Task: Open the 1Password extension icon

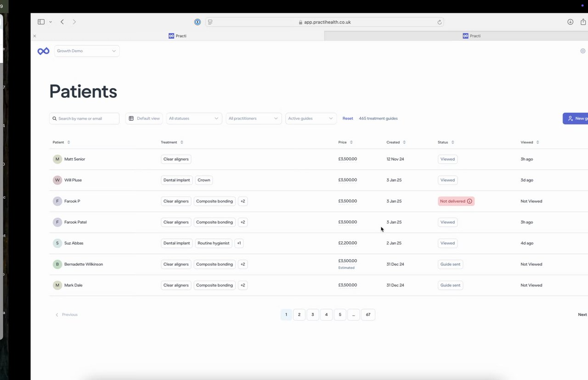Action: 198,22
